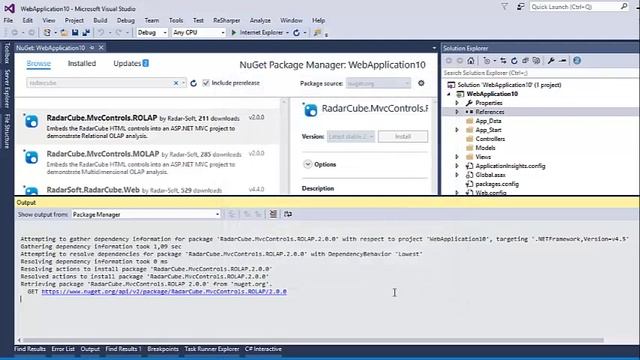Expand the App_Start folder
This screenshot has height=360, width=640.
pos(457,130)
